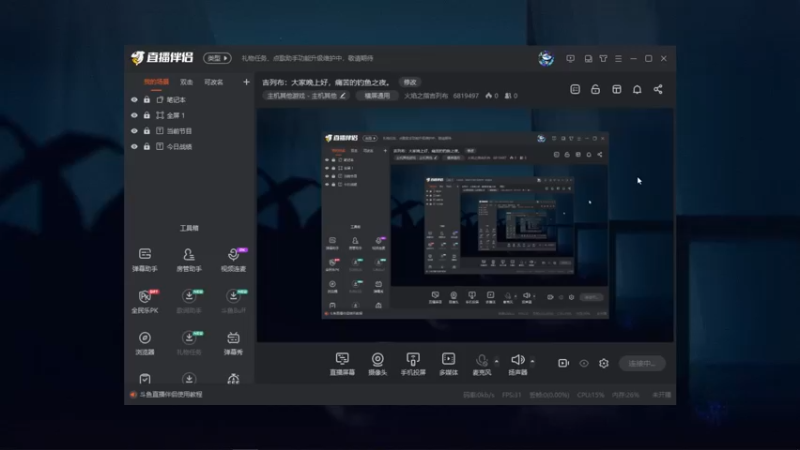Toggle lock on 当前节目 source
The image size is (800, 450).
pos(147,131)
